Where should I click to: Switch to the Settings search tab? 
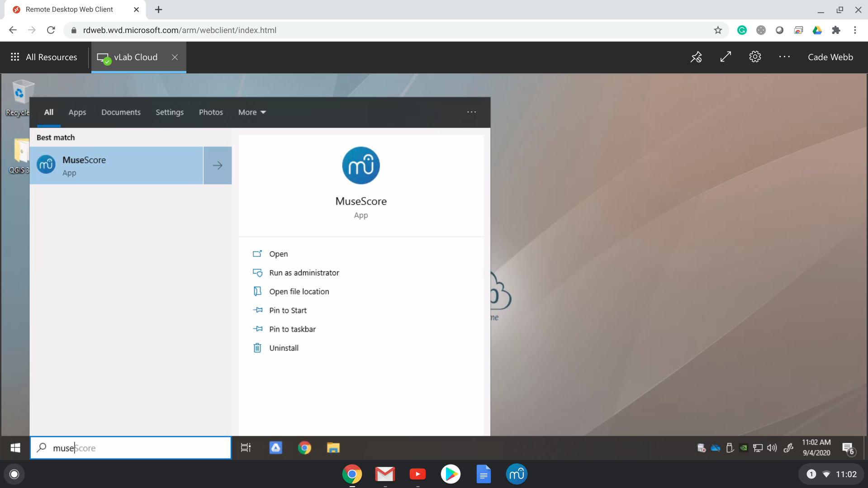pos(170,112)
